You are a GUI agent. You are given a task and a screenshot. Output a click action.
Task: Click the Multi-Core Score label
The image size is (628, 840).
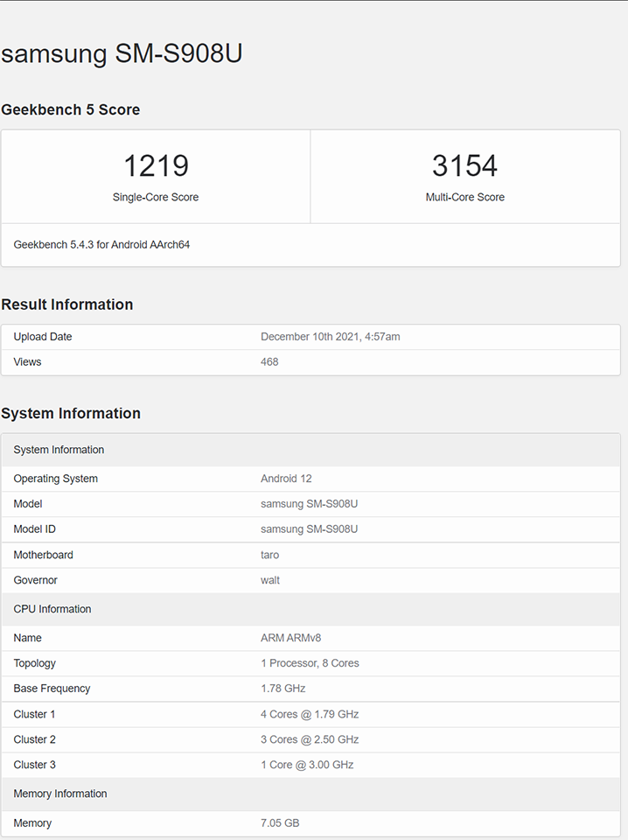coord(464,197)
